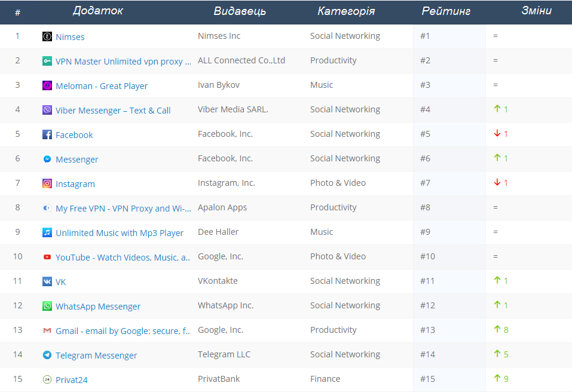
Task: Open the Viber Messenger – Text & Call link
Action: (113, 111)
